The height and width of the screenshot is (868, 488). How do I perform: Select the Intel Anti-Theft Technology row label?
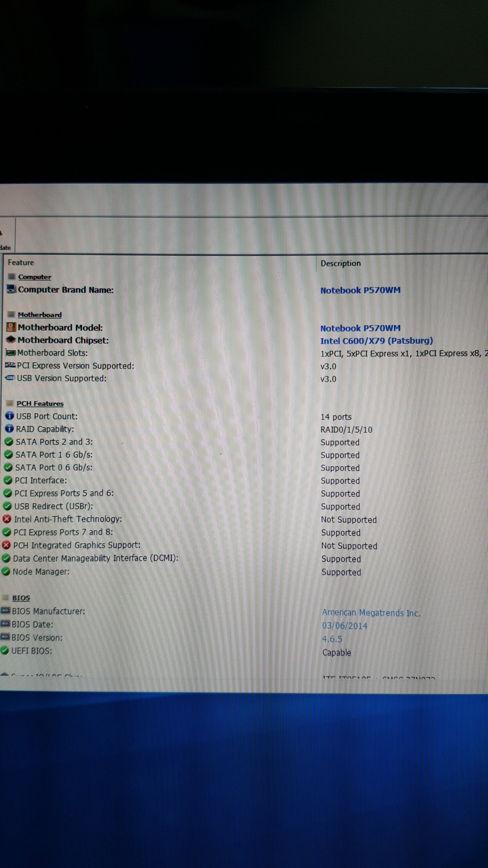coord(68,519)
